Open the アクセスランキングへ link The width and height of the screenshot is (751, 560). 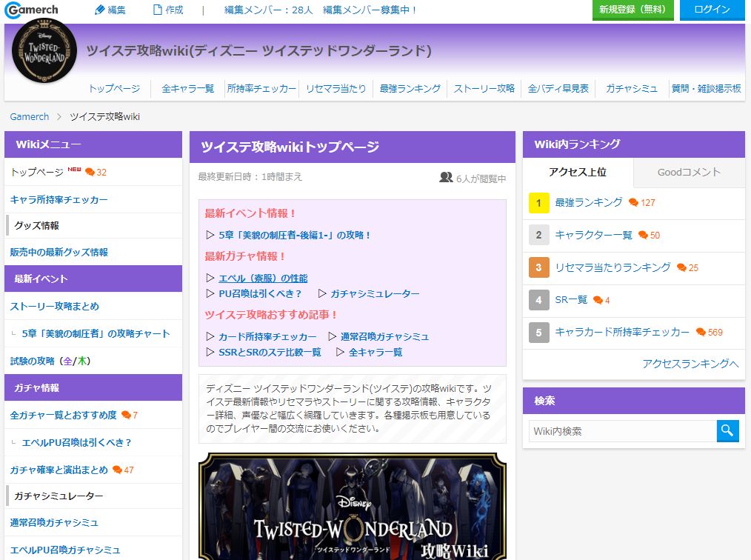pyautogui.click(x=690, y=363)
